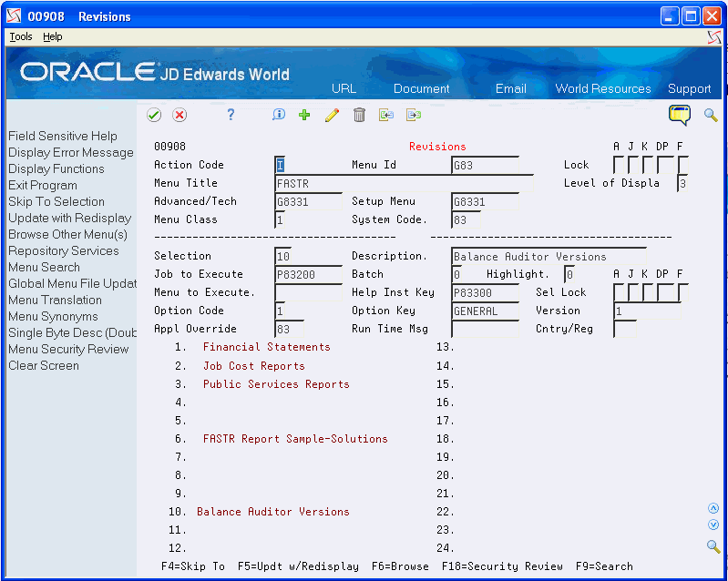
Task: Click the Menu Id field showing G83
Action: coord(485,165)
